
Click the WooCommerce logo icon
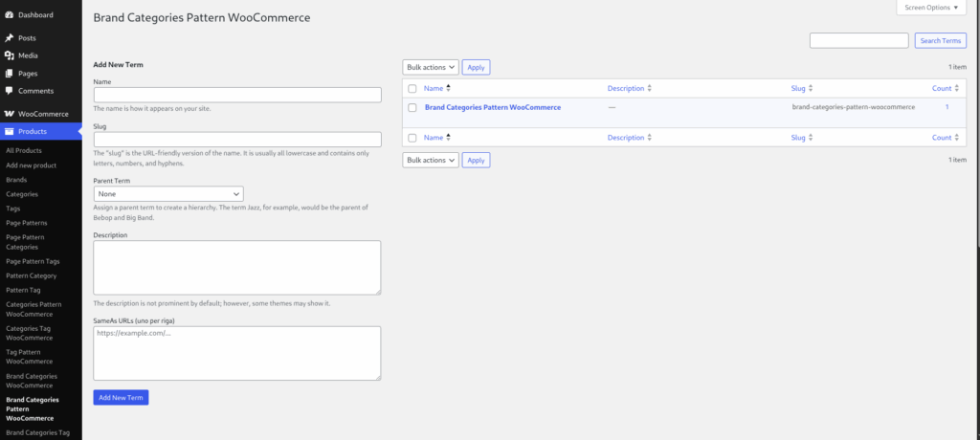(x=10, y=114)
